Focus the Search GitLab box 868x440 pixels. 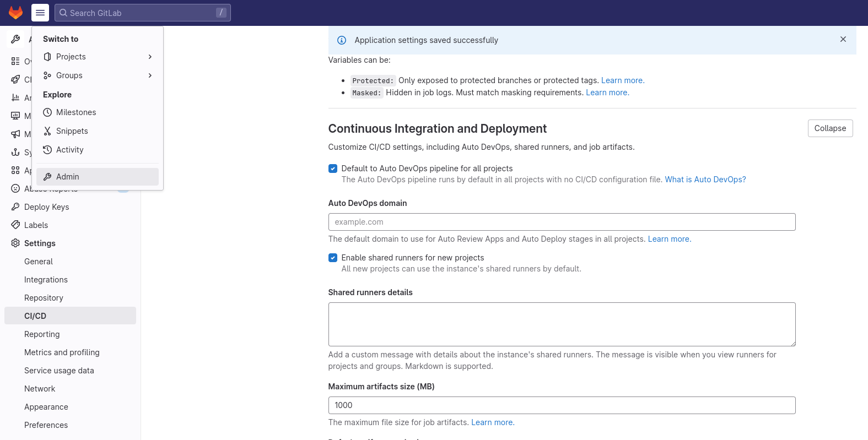pyautogui.click(x=142, y=13)
